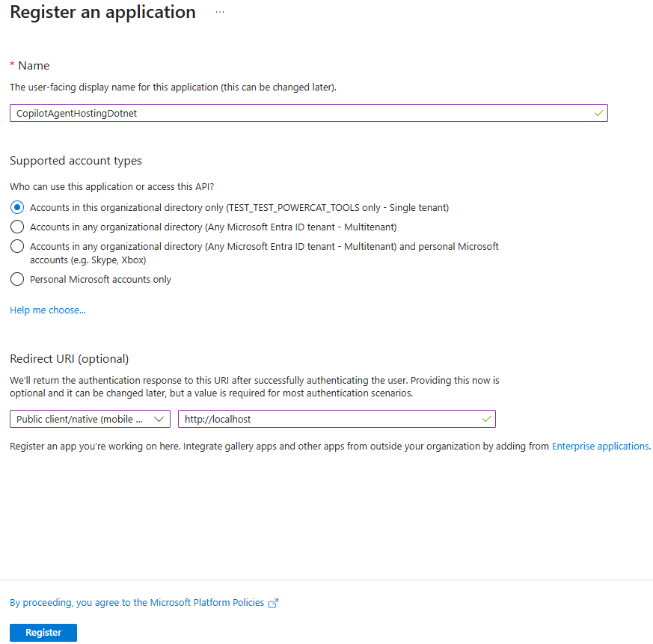Open the Microsoft Platform Policies link
The image size is (653, 644).
137,602
